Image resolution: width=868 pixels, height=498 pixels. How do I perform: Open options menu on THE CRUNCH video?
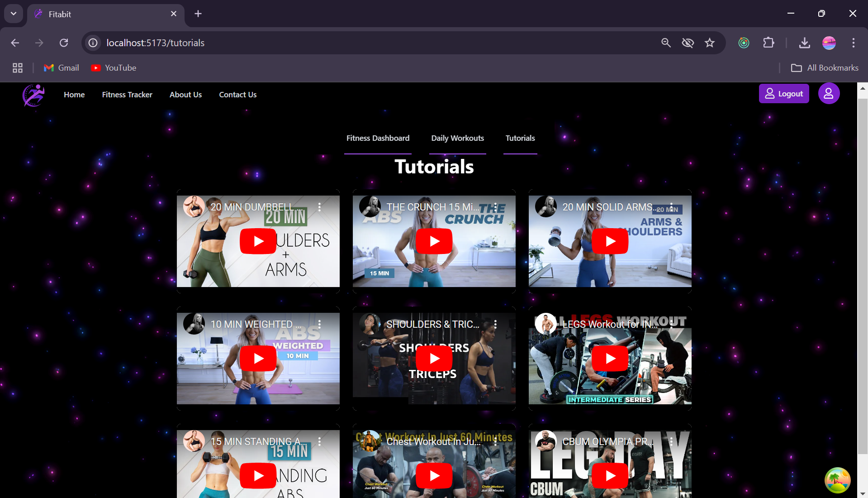click(495, 207)
